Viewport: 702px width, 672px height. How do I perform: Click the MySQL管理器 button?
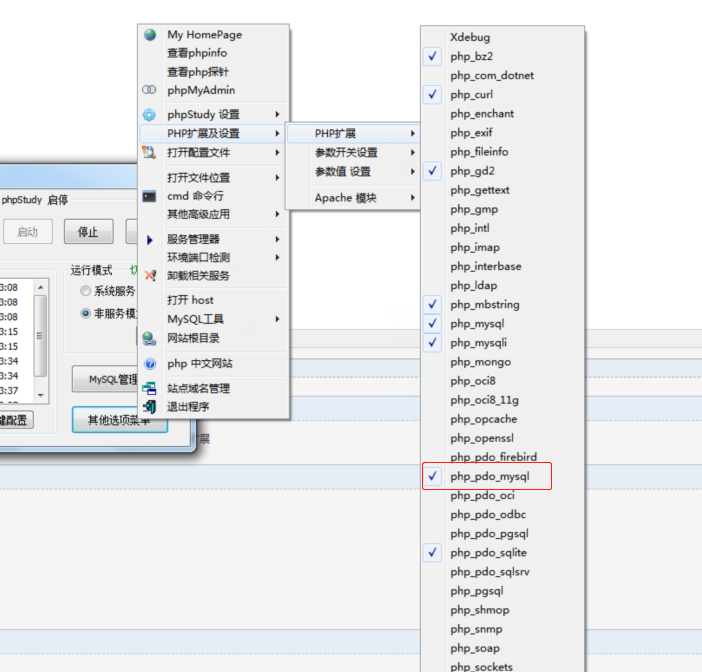107,379
